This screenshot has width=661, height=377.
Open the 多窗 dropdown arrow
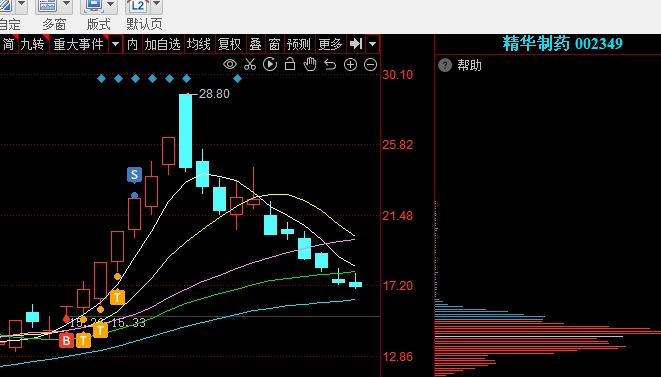pyautogui.click(x=66, y=5)
